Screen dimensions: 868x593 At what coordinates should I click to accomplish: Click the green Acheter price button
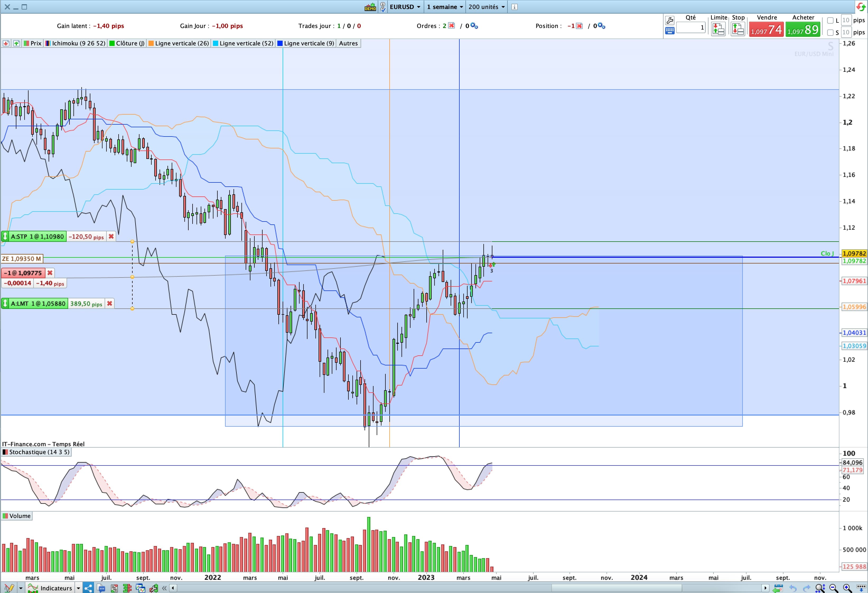[x=803, y=30]
